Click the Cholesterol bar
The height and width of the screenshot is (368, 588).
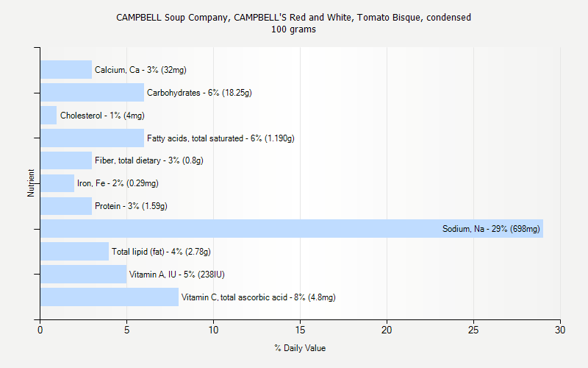49,116
